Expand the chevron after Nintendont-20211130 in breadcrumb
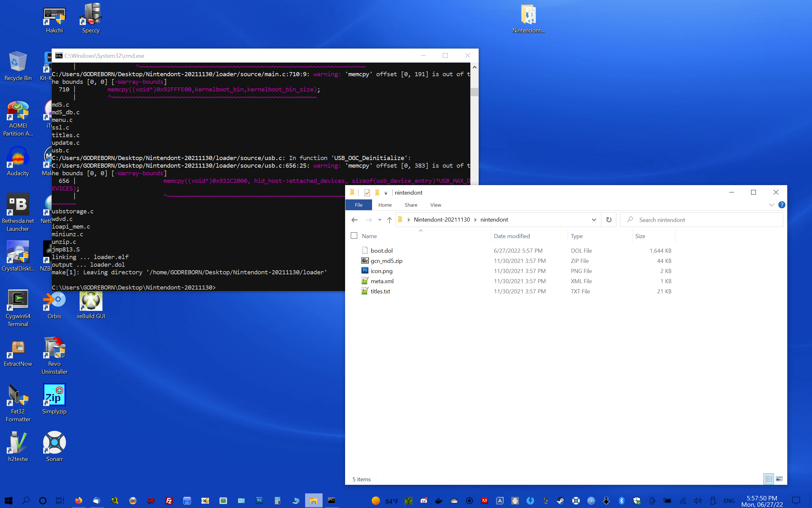 coord(475,220)
